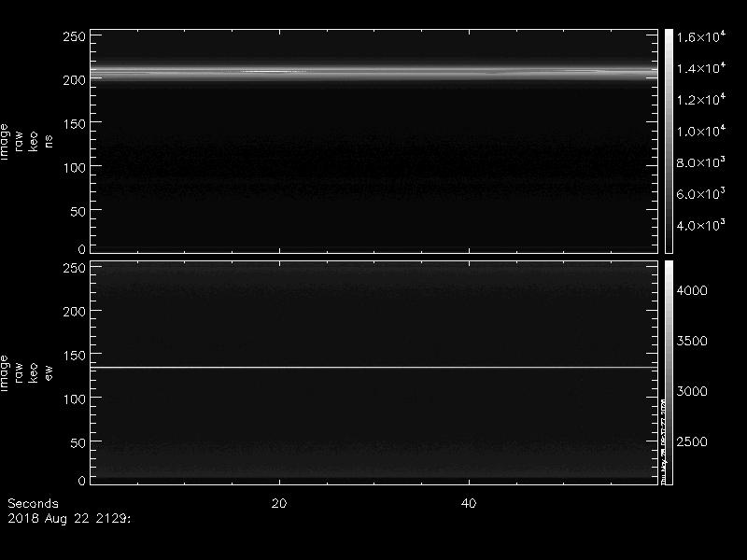Select the '3500' label on lower colorbar
This screenshot has height=560, width=747.
[x=692, y=341]
